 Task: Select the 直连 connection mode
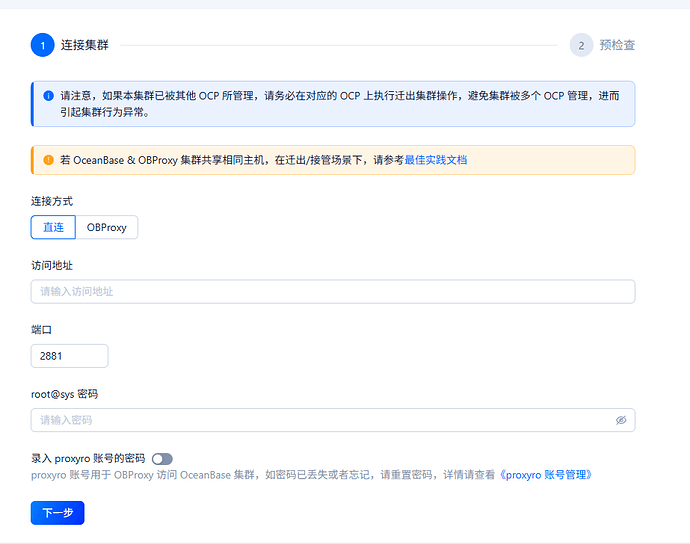[53, 228]
